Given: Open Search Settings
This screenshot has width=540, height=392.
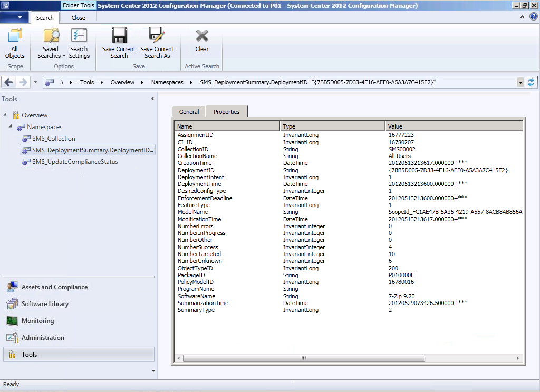Looking at the screenshot, I should (79, 43).
